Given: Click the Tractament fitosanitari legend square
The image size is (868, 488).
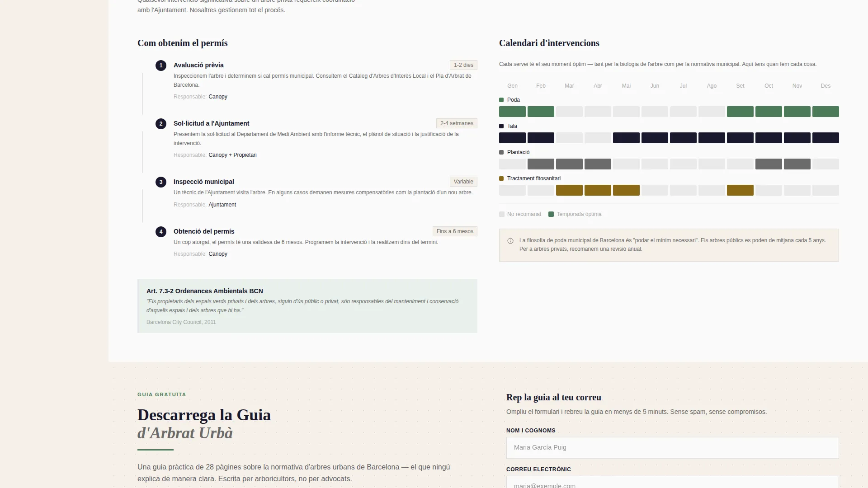Looking at the screenshot, I should coord(501,178).
